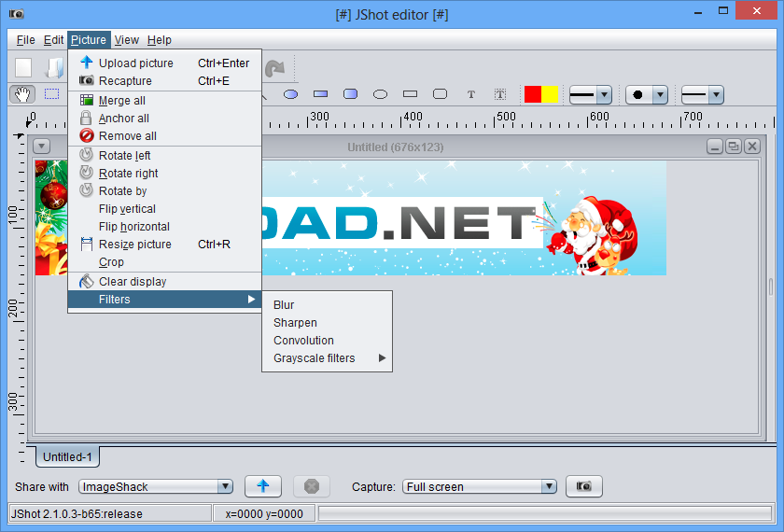
Task: Open the Share with ImageShack dropdown
Action: pyautogui.click(x=156, y=486)
